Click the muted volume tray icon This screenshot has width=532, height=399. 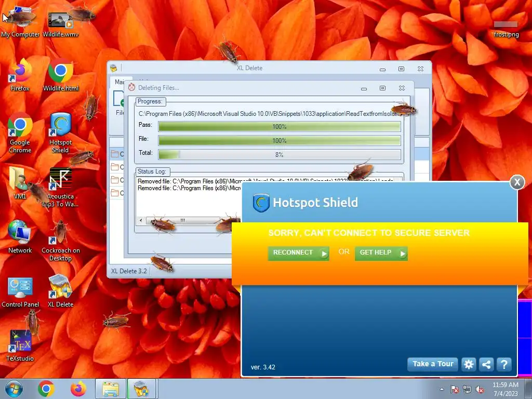480,390
